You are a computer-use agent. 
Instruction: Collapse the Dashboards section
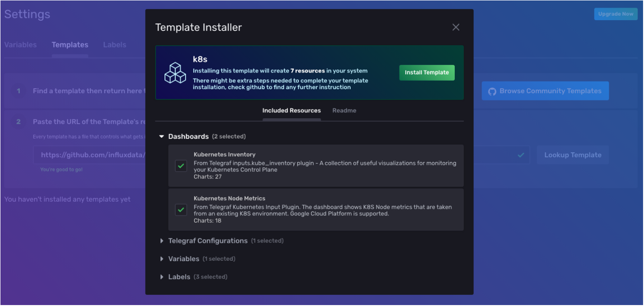(162, 136)
